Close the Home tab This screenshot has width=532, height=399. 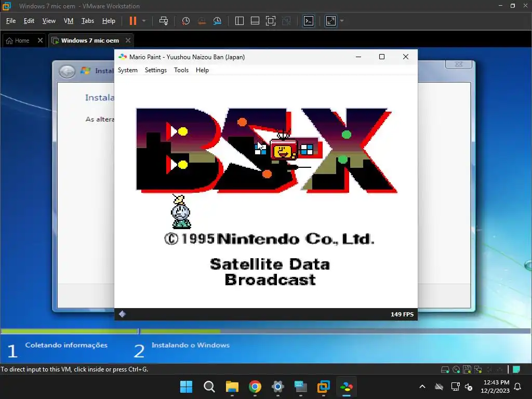point(40,41)
